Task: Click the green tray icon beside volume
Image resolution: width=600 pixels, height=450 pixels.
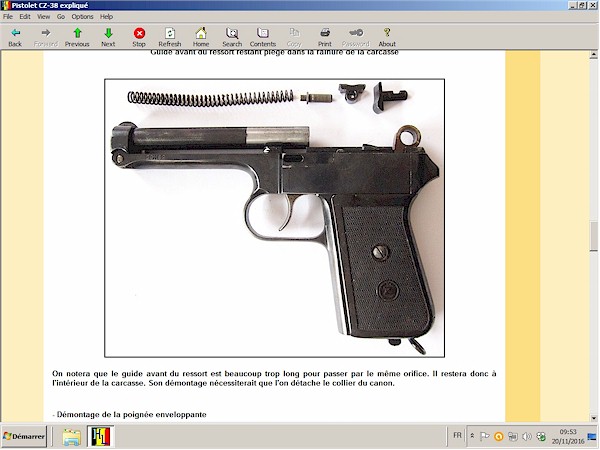Action: click(541, 436)
